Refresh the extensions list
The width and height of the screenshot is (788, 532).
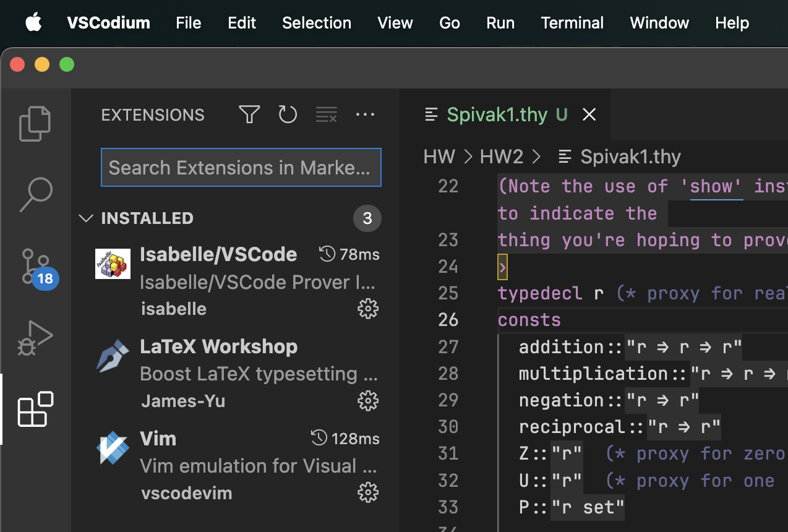(288, 114)
